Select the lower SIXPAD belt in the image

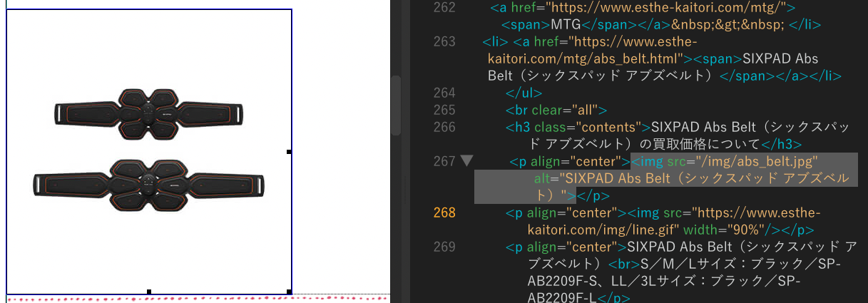(x=148, y=185)
